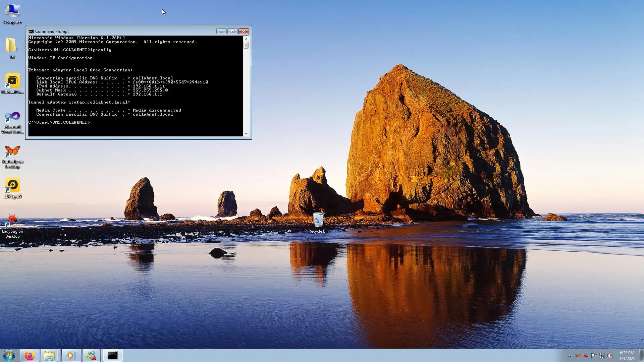Launch Windows Media Player from taskbar
Screen dimensions: 644x362
point(70,355)
